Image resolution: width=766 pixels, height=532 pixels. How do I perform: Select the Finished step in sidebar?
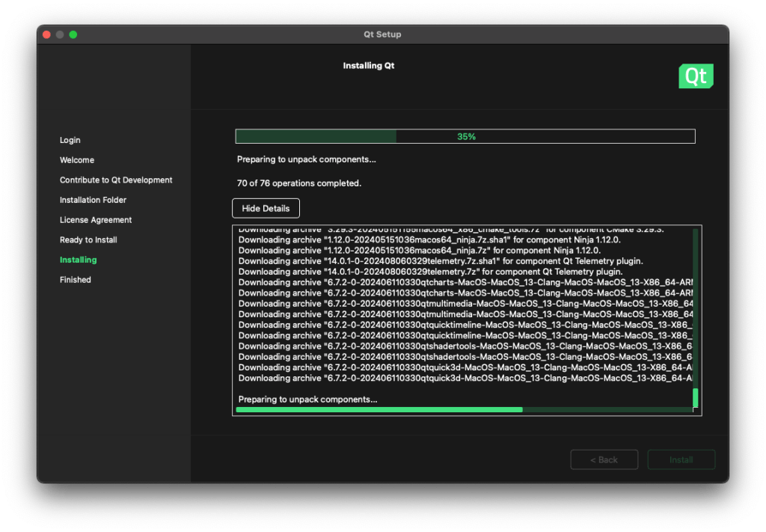76,280
